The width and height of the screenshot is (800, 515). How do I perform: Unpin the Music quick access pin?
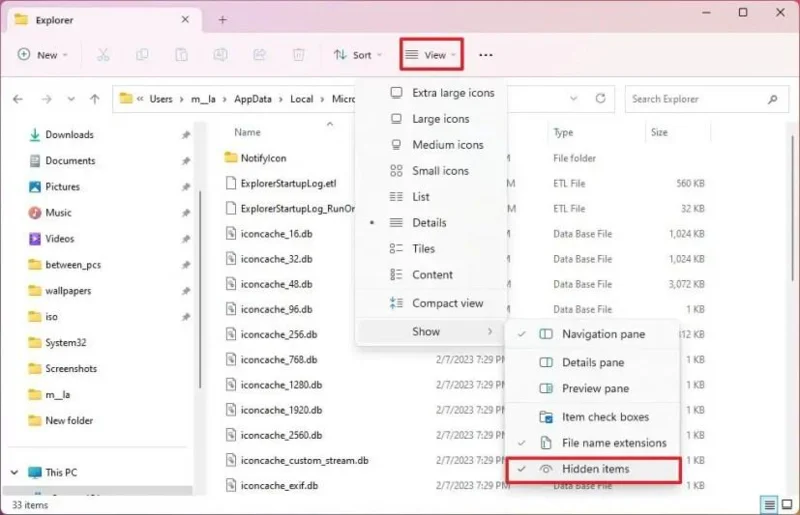click(186, 213)
